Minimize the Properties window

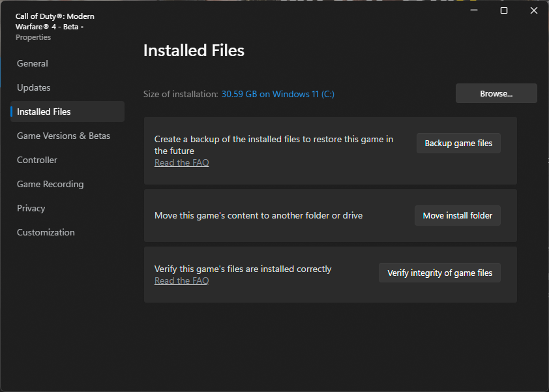click(x=474, y=10)
